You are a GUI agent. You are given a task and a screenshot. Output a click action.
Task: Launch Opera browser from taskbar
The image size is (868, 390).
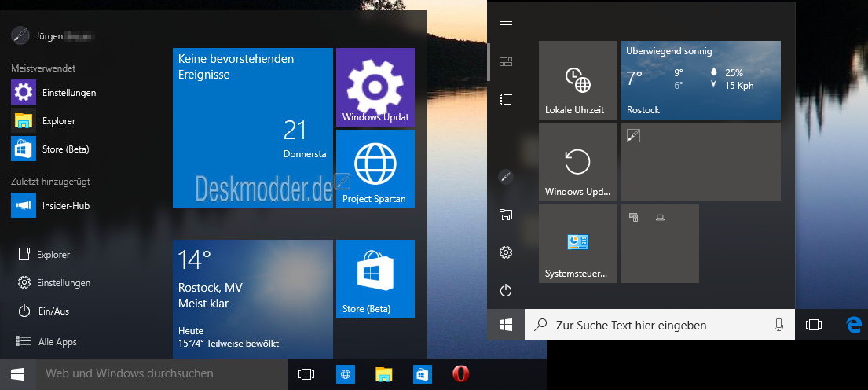(460, 374)
